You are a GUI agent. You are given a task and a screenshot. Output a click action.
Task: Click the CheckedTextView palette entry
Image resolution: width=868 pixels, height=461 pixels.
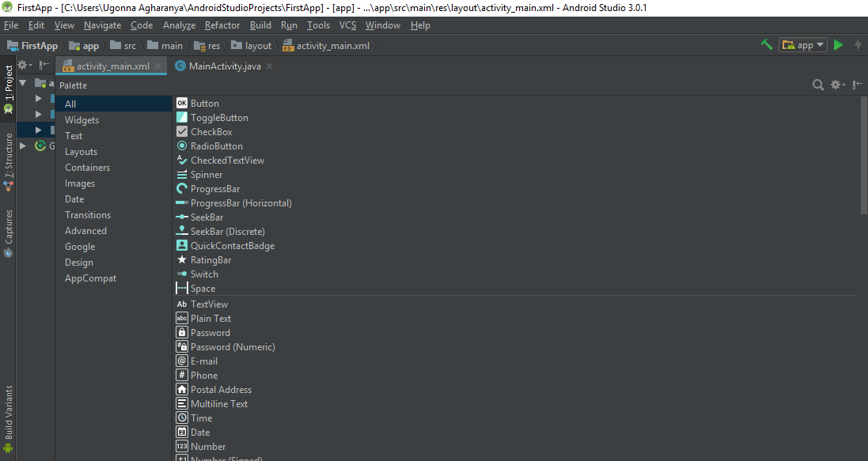pyautogui.click(x=220, y=161)
